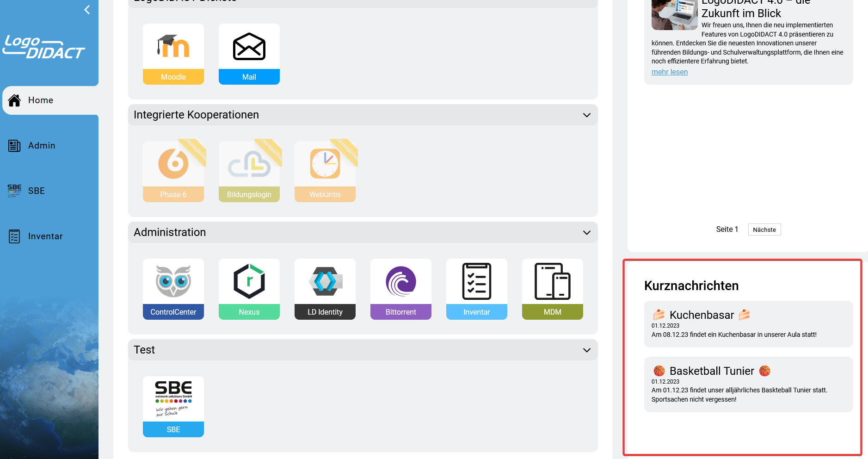Click the LD Identity label bar

point(325,312)
